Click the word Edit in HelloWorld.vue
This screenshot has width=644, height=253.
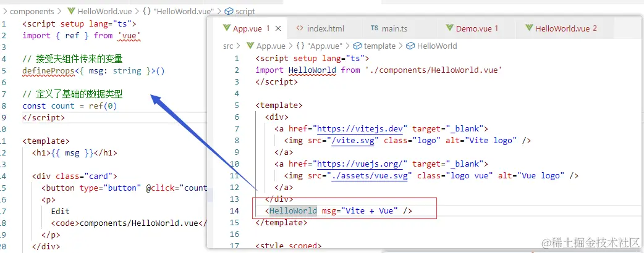[x=61, y=212]
